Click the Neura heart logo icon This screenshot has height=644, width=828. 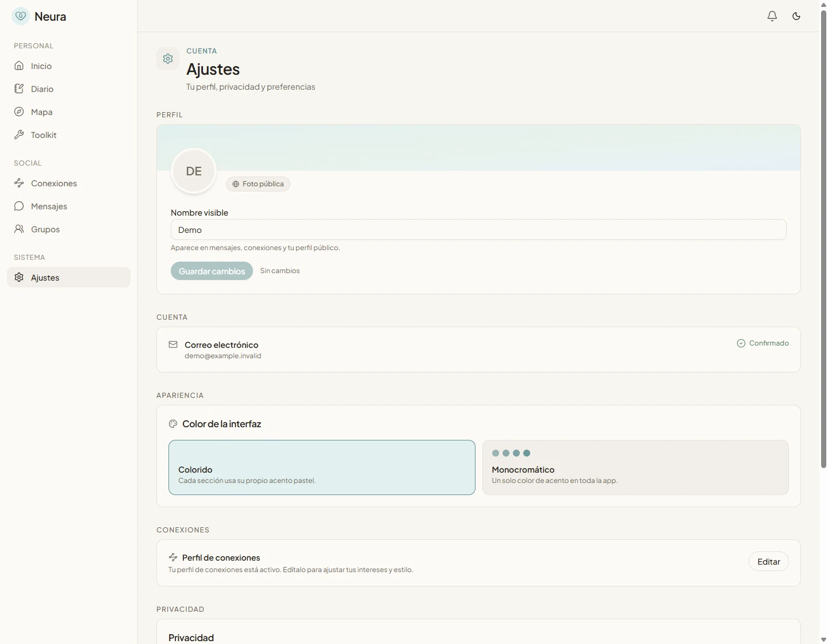click(x=21, y=16)
